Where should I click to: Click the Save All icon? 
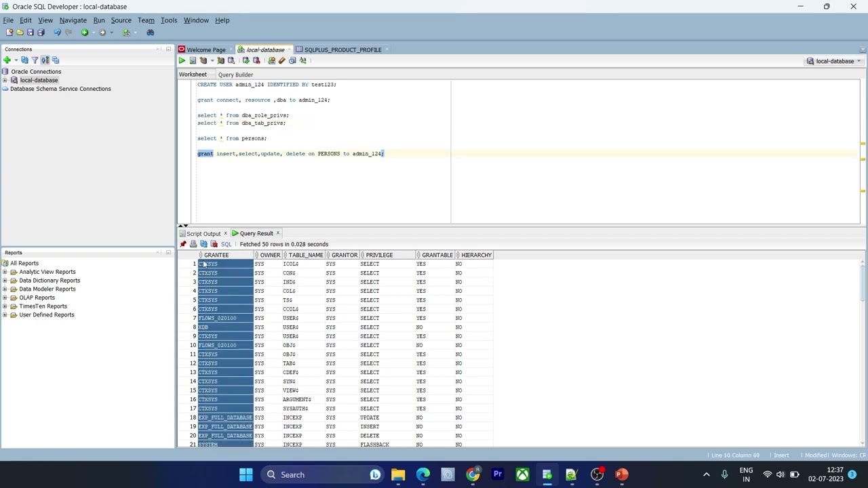[41, 33]
